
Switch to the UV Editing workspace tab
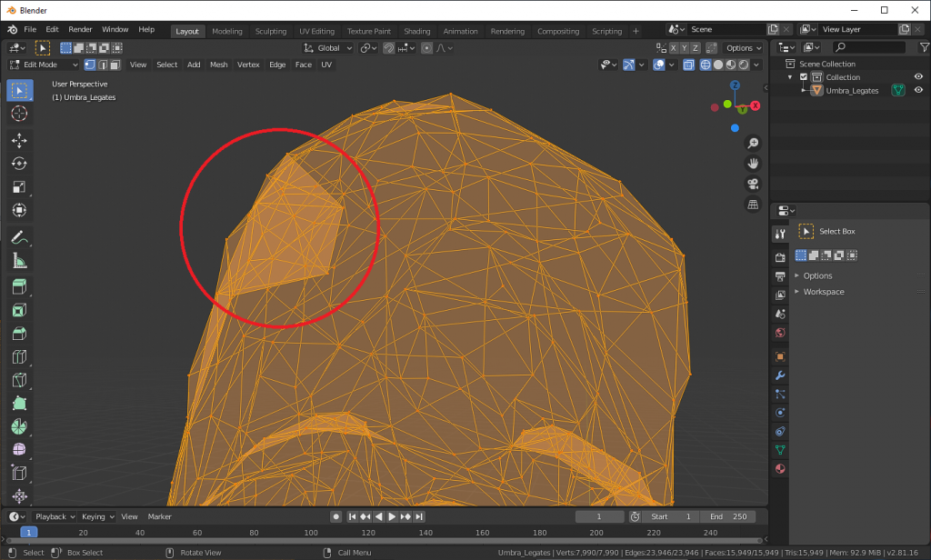coord(316,30)
